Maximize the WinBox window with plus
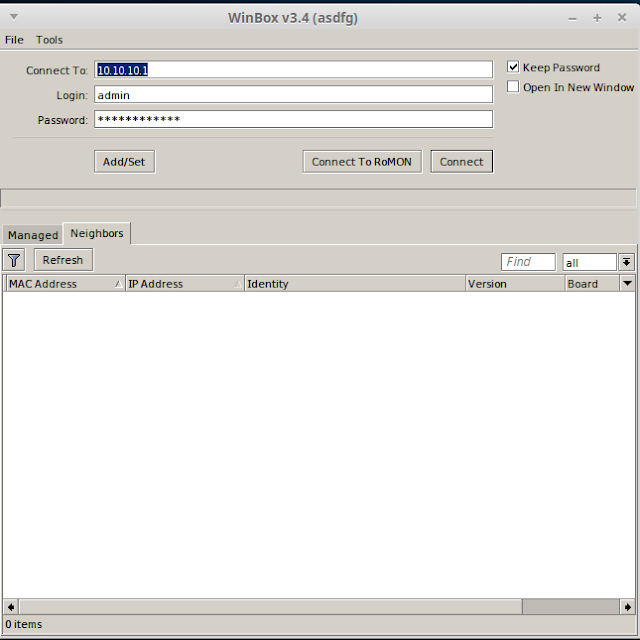This screenshot has width=640, height=640. pos(597,18)
